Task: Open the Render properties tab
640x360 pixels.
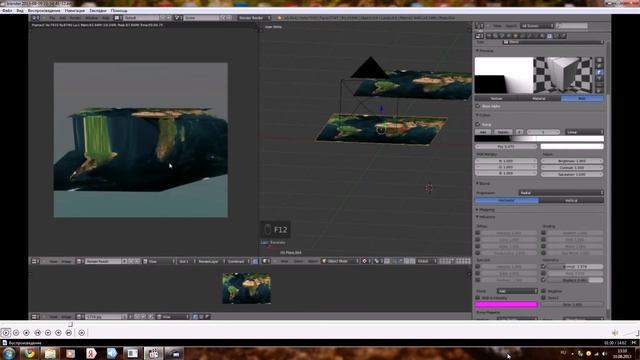Action: (x=489, y=36)
